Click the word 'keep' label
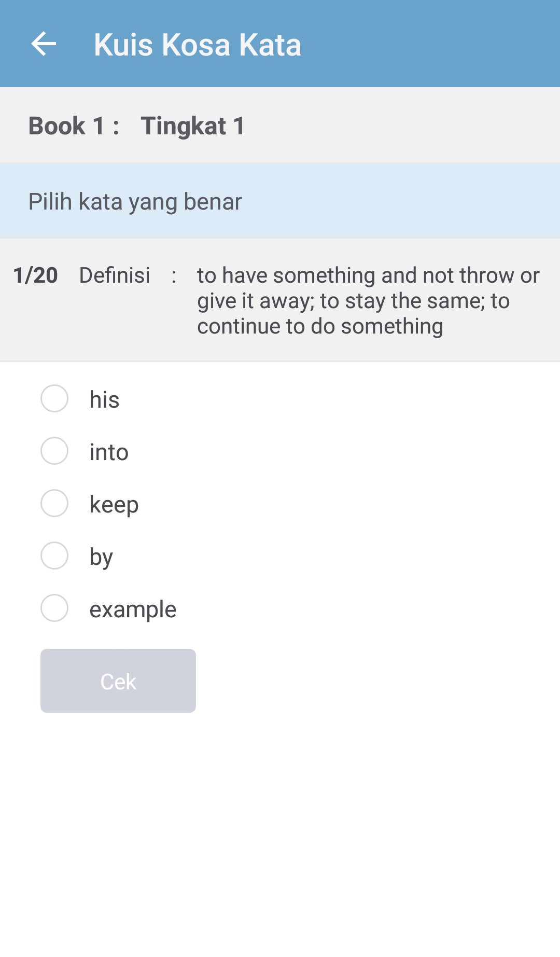560x957 pixels. [114, 505]
